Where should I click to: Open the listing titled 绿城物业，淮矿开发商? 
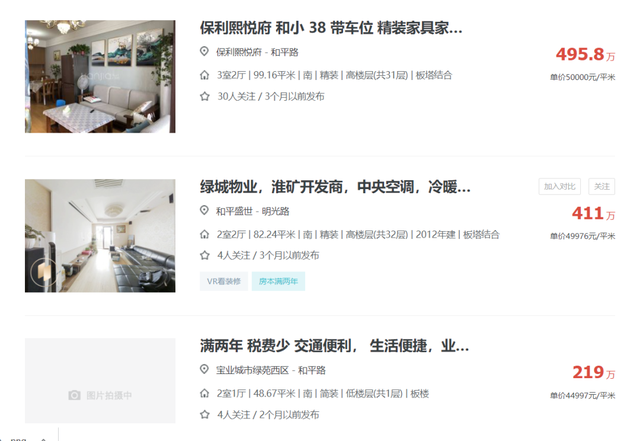pyautogui.click(x=335, y=187)
